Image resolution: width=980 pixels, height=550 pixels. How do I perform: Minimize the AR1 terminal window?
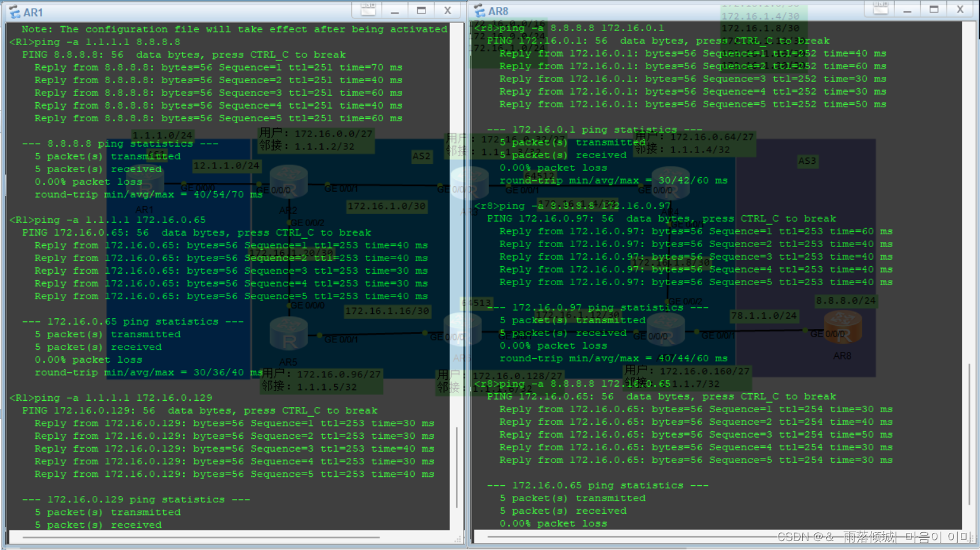pyautogui.click(x=394, y=11)
